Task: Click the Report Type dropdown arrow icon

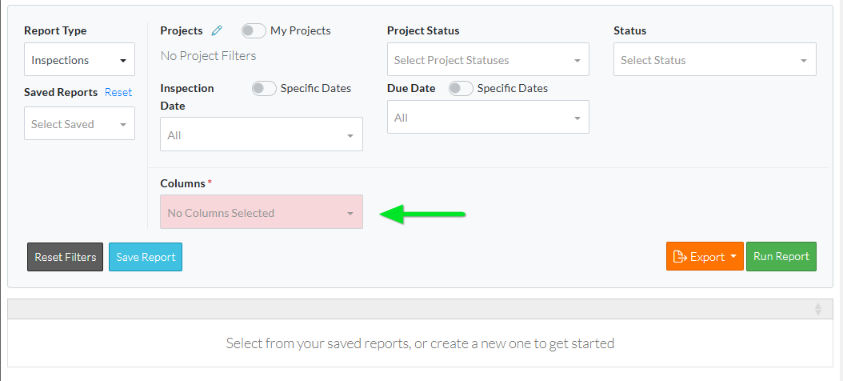Action: pos(123,60)
